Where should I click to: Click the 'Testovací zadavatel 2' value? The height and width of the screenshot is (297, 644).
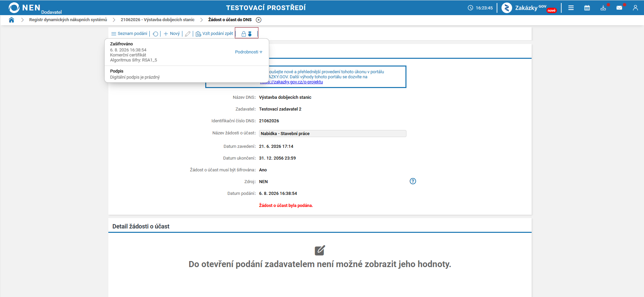[280, 109]
